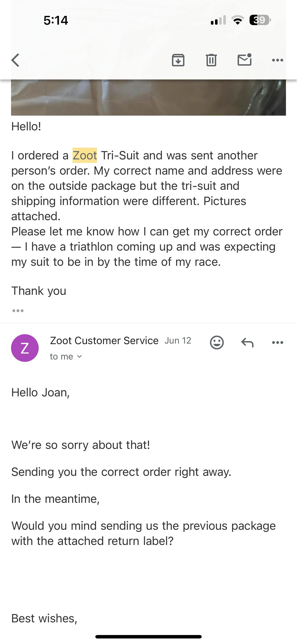Tap the Wi-Fi status icon
Viewport: 297px width, 644px height.
pyautogui.click(x=238, y=20)
